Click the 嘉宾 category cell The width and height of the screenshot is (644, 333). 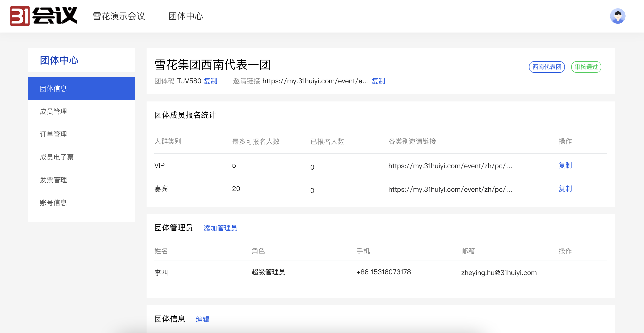[161, 189]
